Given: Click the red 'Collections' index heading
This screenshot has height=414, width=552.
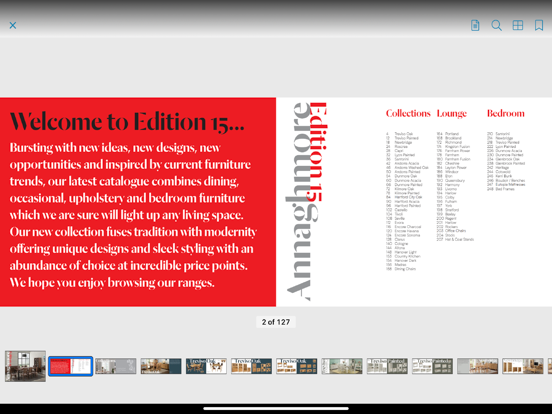Looking at the screenshot, I should tap(408, 113).
